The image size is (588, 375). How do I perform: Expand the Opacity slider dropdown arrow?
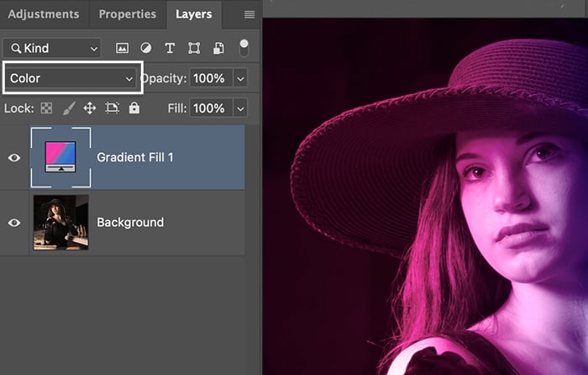(x=240, y=78)
